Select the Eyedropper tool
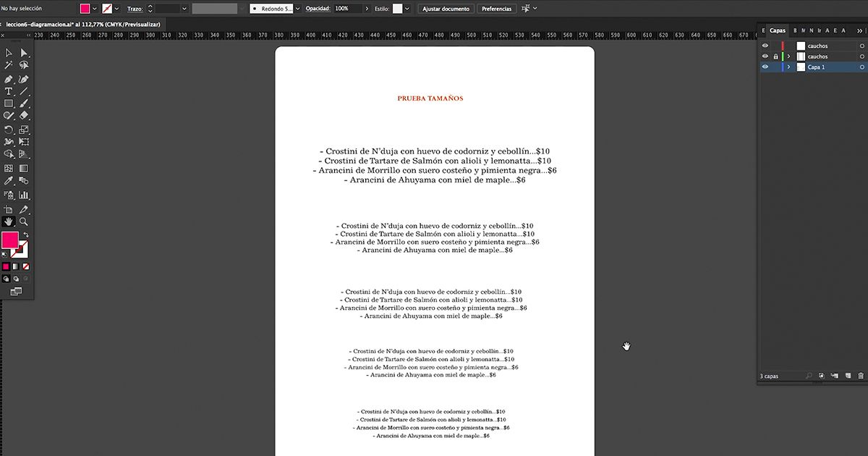The height and width of the screenshot is (456, 868). [x=9, y=181]
